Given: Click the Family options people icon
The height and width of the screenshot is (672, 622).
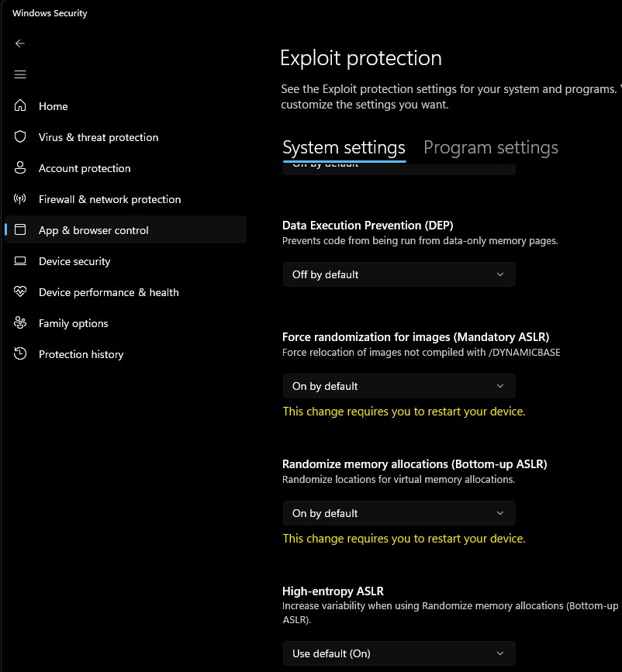Looking at the screenshot, I should tap(21, 323).
